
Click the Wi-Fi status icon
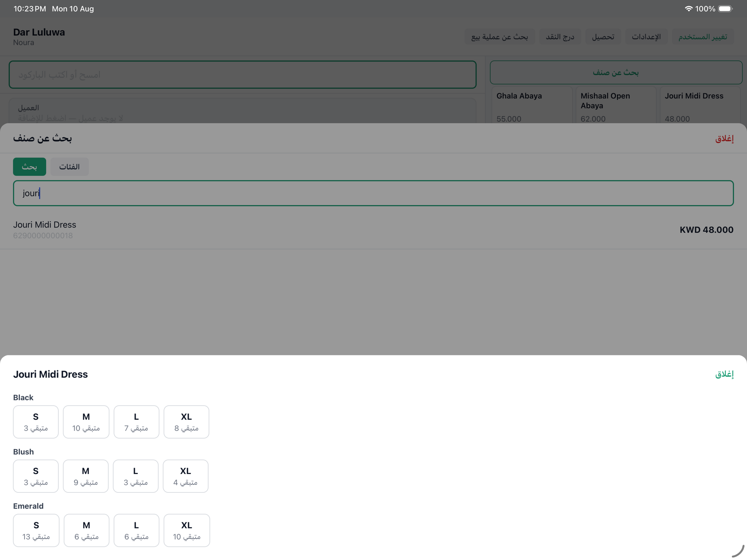pos(688,9)
